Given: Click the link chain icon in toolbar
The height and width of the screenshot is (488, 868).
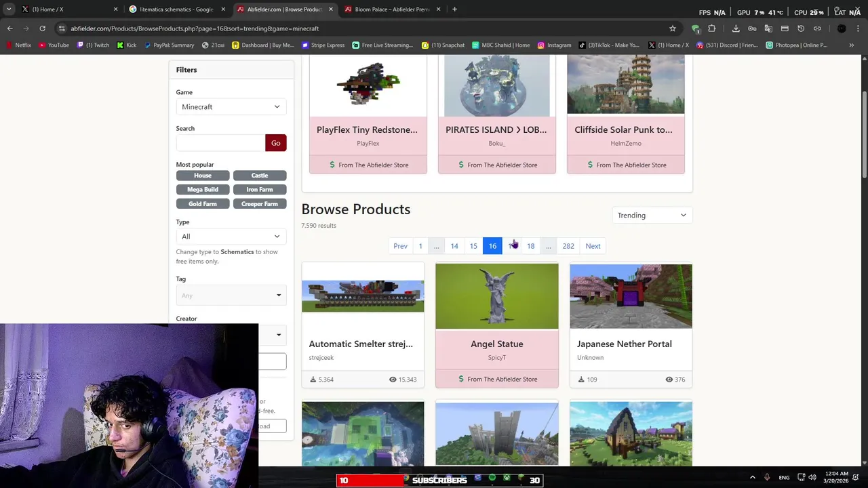Looking at the screenshot, I should tap(817, 28).
